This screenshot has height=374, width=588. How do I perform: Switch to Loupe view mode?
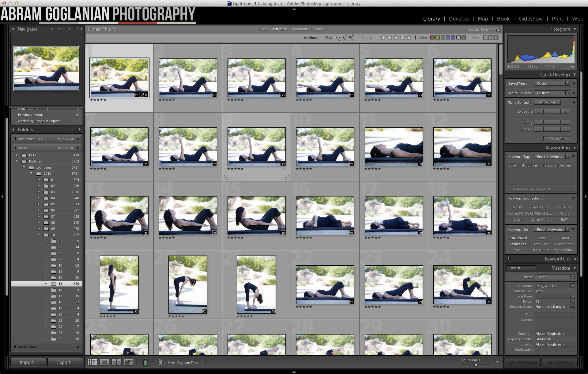(104, 362)
